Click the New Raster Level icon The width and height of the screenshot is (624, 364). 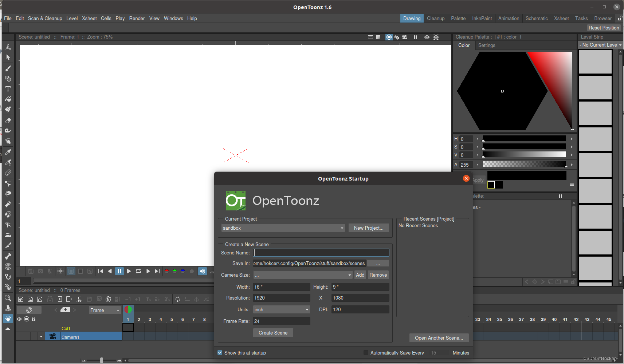click(30, 299)
